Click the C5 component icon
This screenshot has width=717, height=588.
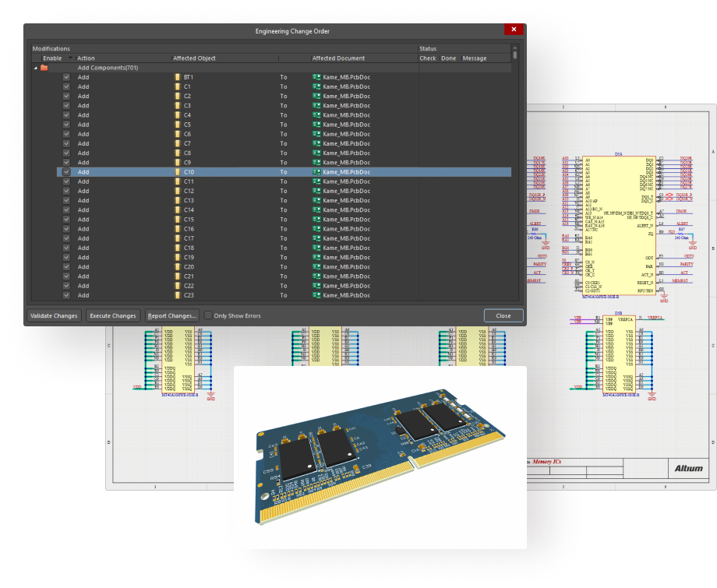point(178,125)
